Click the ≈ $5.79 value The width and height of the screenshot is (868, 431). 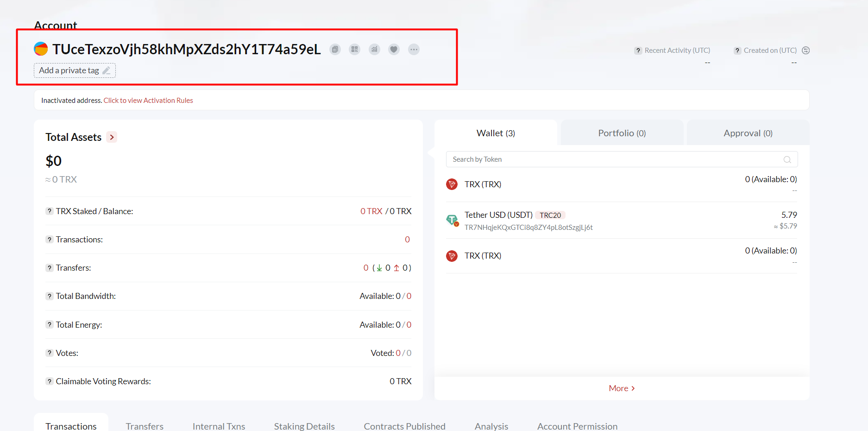785,226
